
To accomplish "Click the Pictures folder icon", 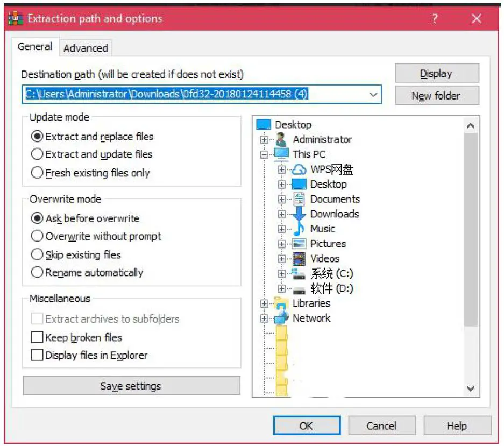I will click(x=299, y=244).
